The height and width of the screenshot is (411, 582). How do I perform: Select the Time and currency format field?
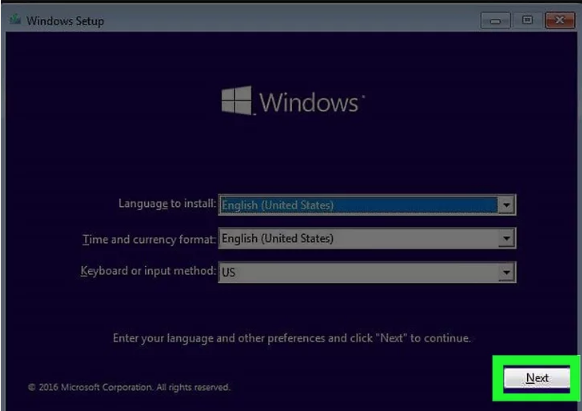pos(367,238)
